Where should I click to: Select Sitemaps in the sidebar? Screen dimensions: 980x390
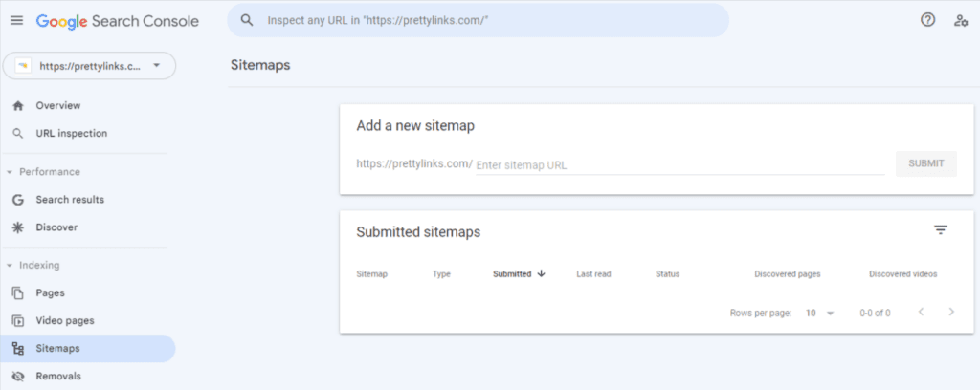tap(87, 349)
